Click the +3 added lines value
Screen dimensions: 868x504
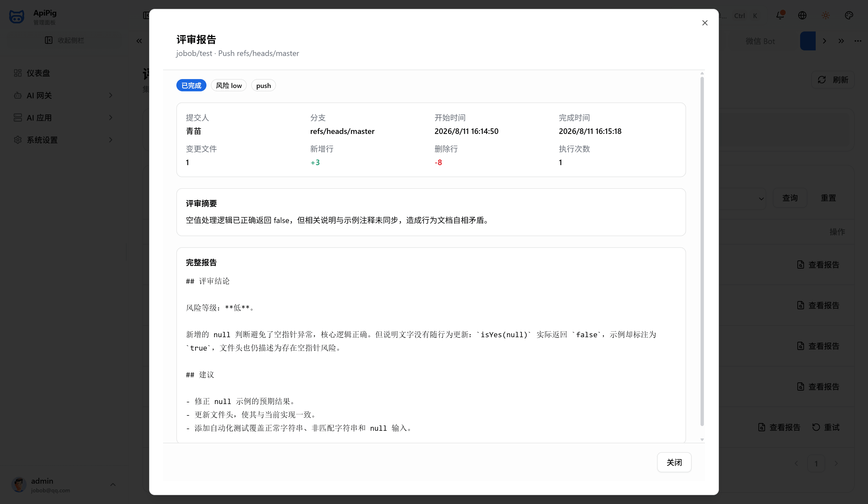315,162
